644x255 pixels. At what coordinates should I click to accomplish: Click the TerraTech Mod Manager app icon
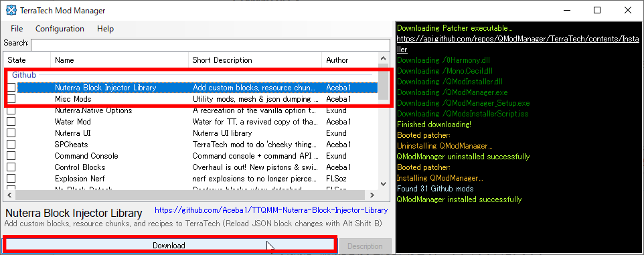click(11, 10)
